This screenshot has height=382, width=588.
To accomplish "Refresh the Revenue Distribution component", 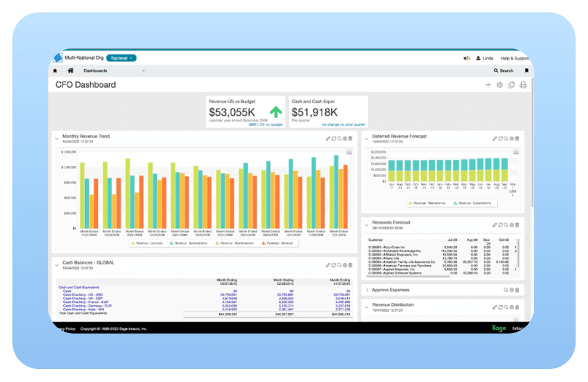I will click(500, 308).
